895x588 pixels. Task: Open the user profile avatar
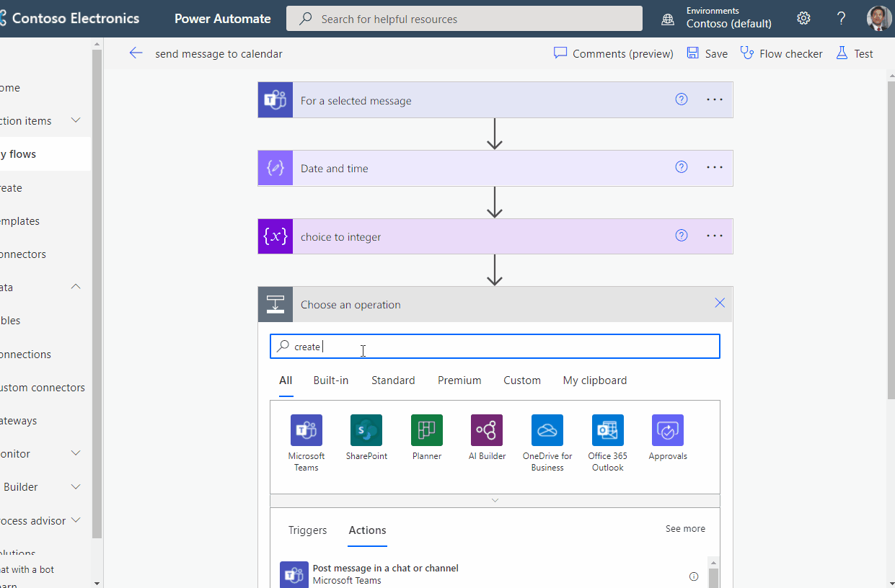pos(879,19)
